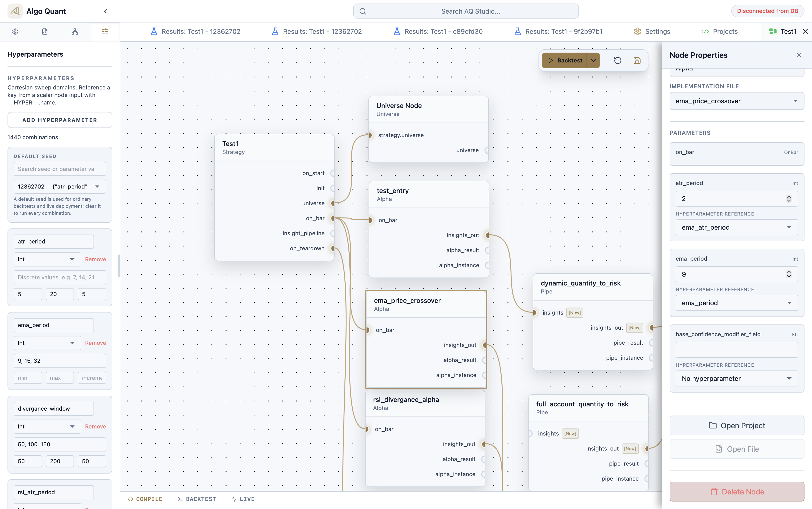
Task: Open the Projects tab
Action: point(720,31)
